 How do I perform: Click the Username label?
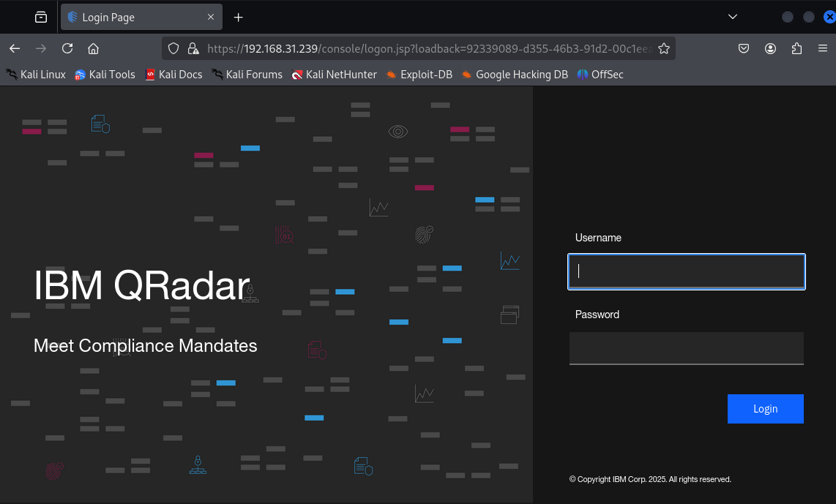point(598,238)
